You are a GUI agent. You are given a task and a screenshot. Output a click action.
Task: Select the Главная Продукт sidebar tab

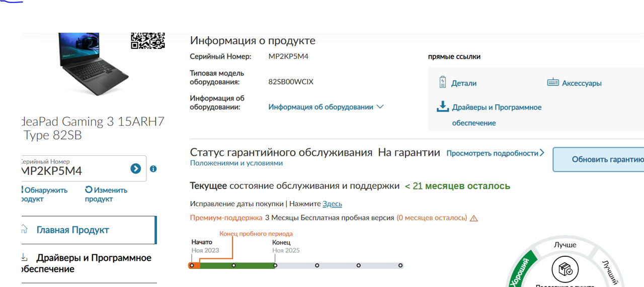point(89,230)
